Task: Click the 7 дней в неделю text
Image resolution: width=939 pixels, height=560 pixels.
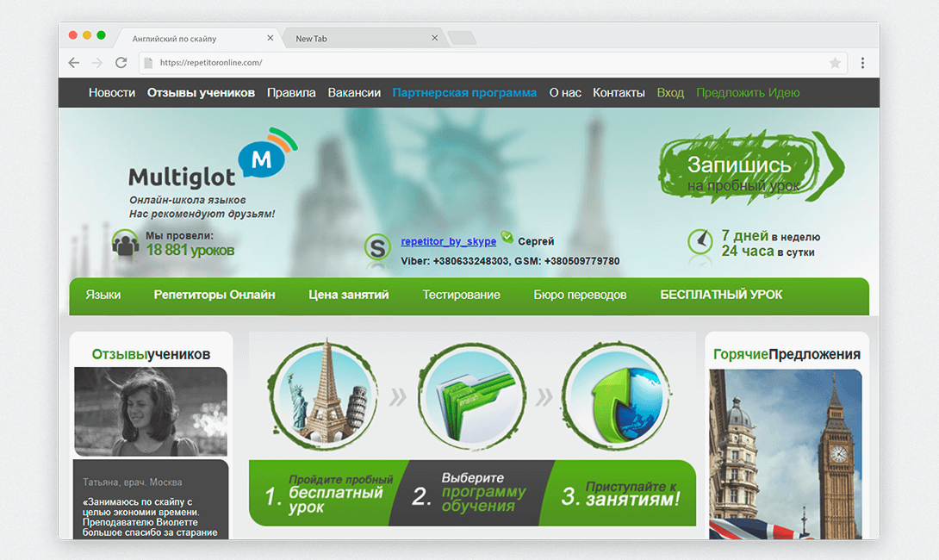Action: (x=771, y=236)
